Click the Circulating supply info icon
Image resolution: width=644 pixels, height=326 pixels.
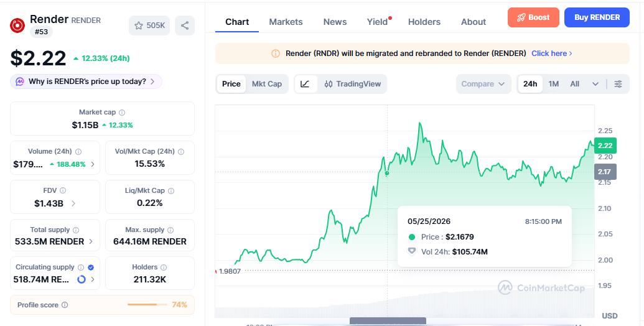81,268
